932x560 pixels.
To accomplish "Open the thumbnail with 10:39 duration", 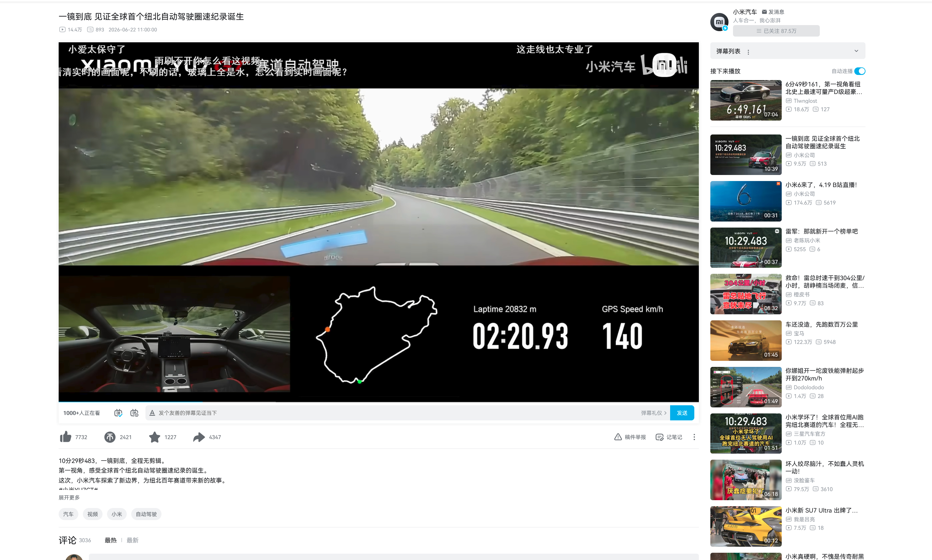I will click(745, 154).
